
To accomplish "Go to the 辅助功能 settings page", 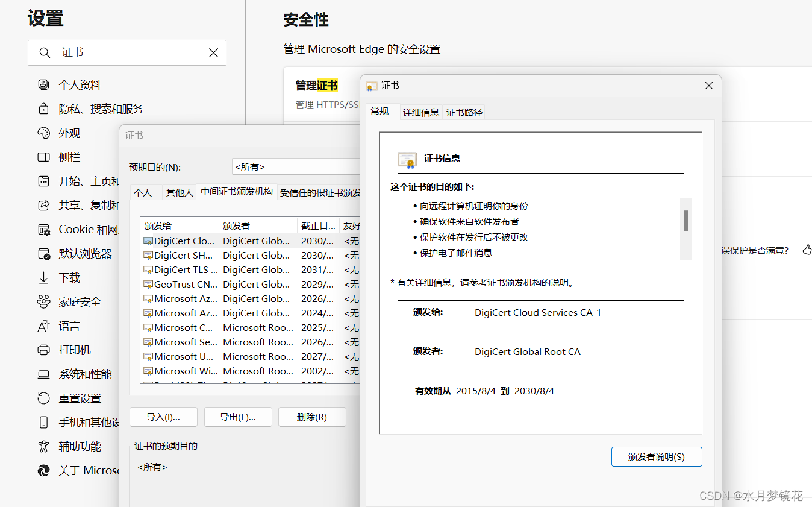I will coord(80,447).
